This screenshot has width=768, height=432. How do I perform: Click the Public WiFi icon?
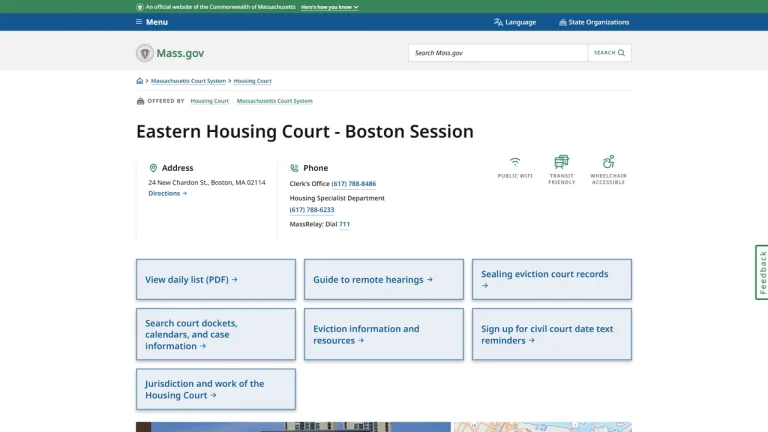pos(515,162)
